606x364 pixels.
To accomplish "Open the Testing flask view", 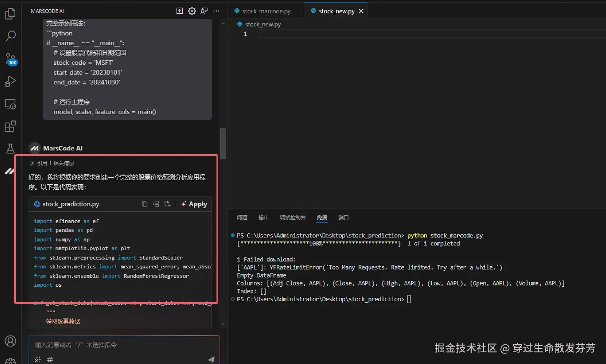I will coord(10,149).
